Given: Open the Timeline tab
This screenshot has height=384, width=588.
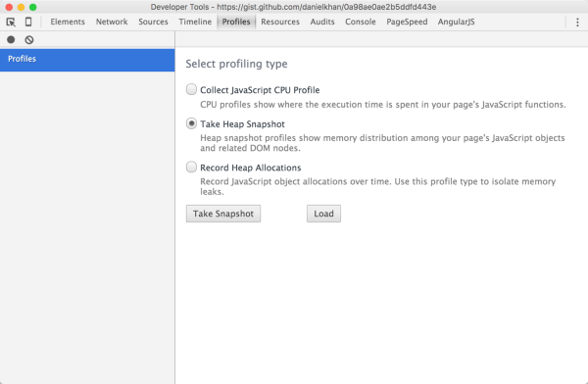Looking at the screenshot, I should pyautogui.click(x=195, y=22).
